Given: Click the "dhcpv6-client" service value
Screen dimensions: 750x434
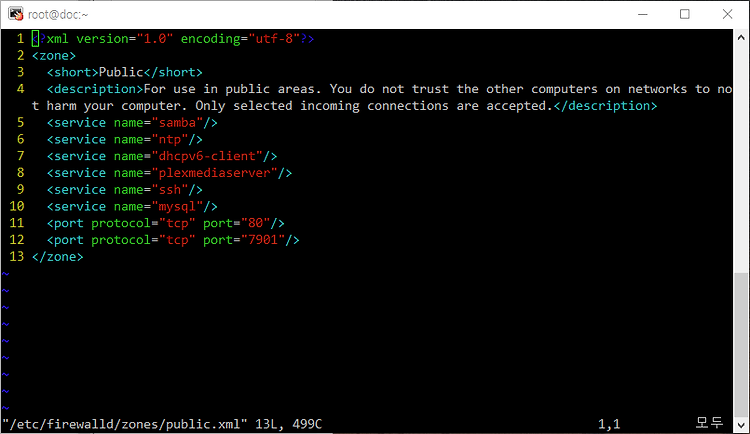Looking at the screenshot, I should point(207,156).
